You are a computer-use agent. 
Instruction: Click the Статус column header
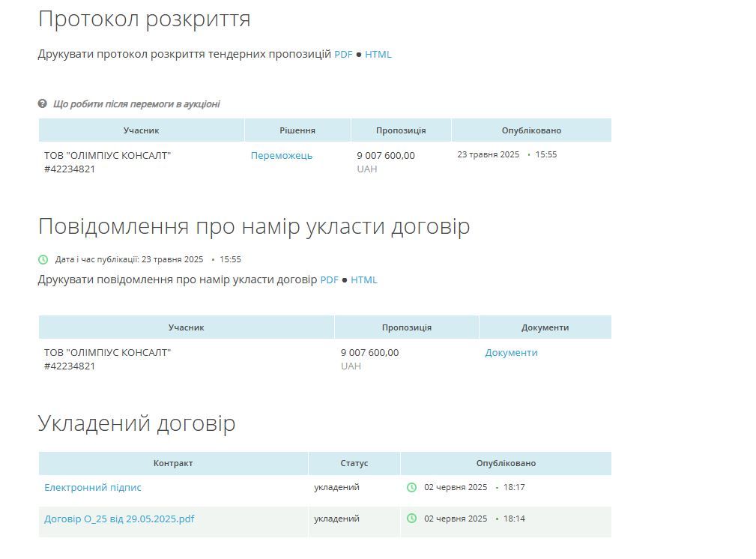pyautogui.click(x=354, y=463)
